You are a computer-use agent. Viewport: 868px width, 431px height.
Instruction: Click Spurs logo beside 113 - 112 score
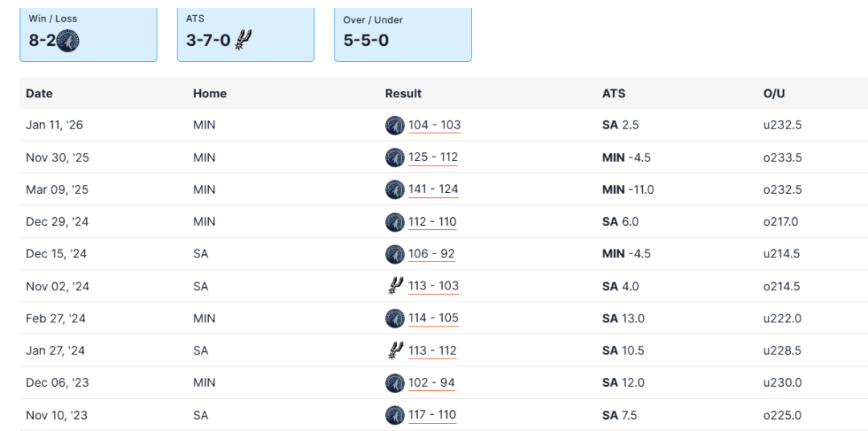[x=395, y=351]
